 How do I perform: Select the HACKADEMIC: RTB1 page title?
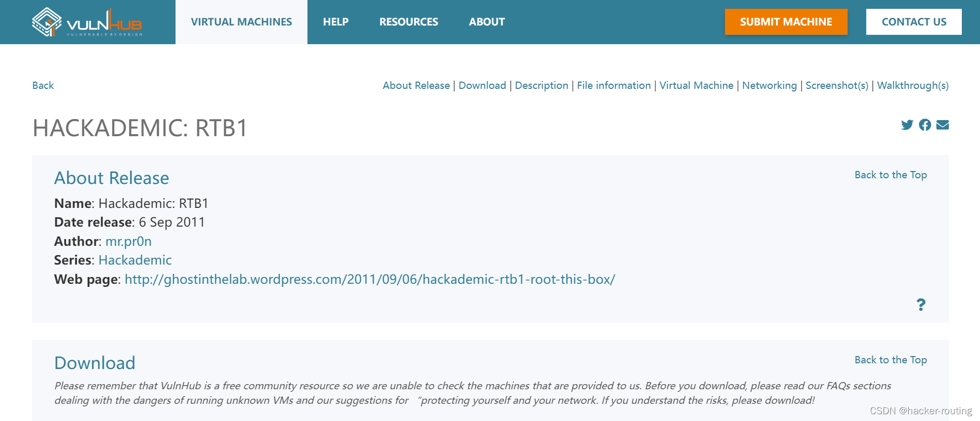pos(140,128)
